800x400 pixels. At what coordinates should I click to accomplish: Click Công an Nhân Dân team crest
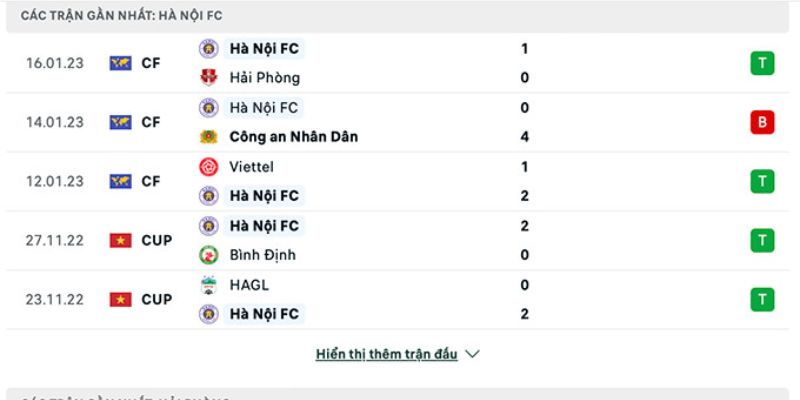209,137
